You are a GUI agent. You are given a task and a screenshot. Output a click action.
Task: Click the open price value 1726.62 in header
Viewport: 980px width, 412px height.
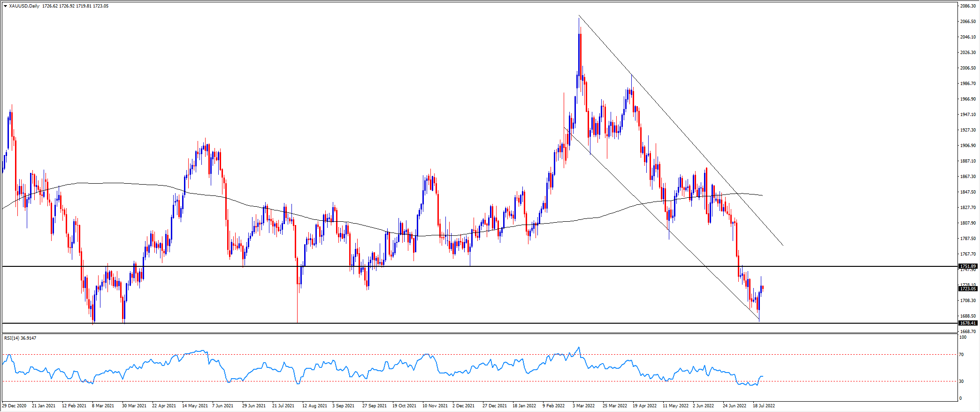click(49, 6)
